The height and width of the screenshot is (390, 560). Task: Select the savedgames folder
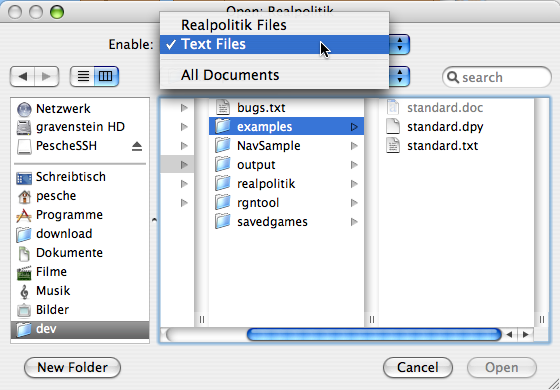coord(286,222)
